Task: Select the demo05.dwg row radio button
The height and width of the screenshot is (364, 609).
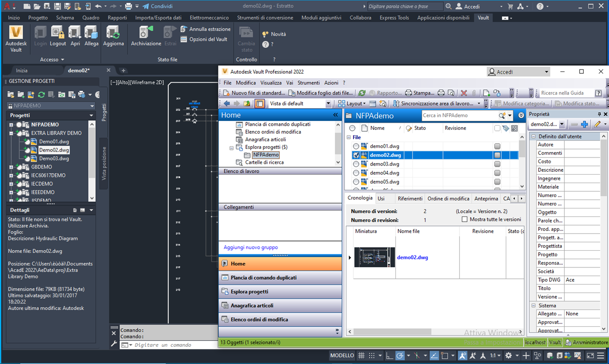Action: [x=356, y=182]
